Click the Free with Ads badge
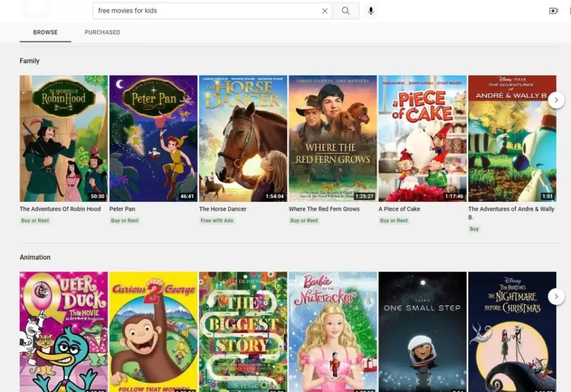 coord(217,220)
